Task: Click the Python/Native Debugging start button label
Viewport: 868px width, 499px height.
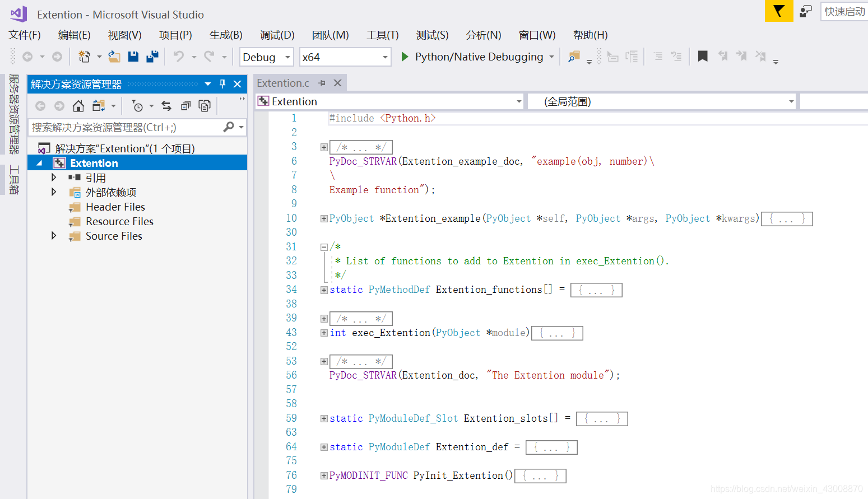Action: coord(479,57)
